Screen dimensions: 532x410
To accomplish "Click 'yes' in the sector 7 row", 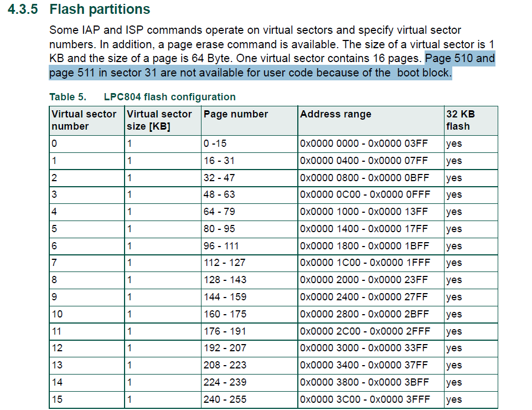I will coord(454,263).
